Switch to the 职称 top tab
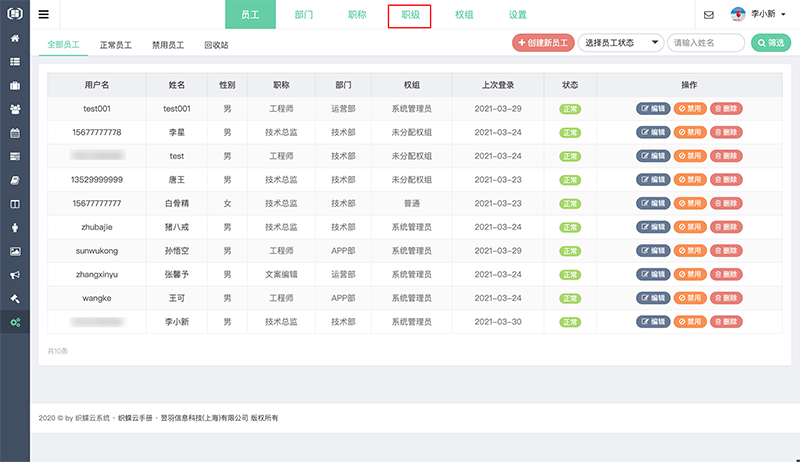The width and height of the screenshot is (800, 462). click(357, 14)
